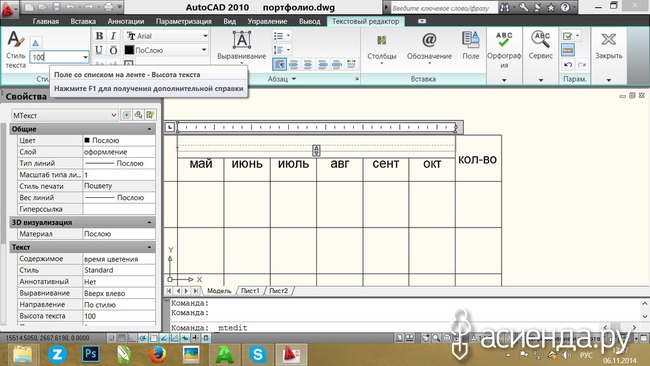Toggle Bold text formatting
650x366 pixels.
click(x=99, y=36)
